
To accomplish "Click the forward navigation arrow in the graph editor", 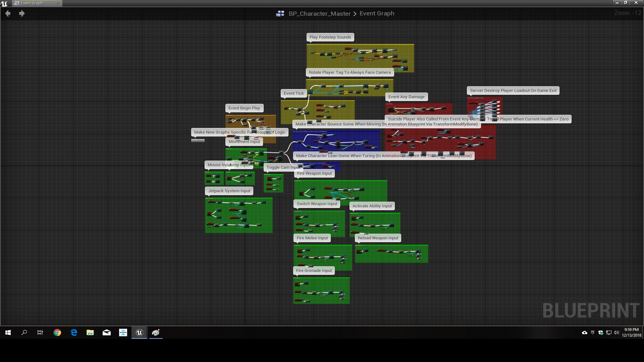I will tap(22, 13).
